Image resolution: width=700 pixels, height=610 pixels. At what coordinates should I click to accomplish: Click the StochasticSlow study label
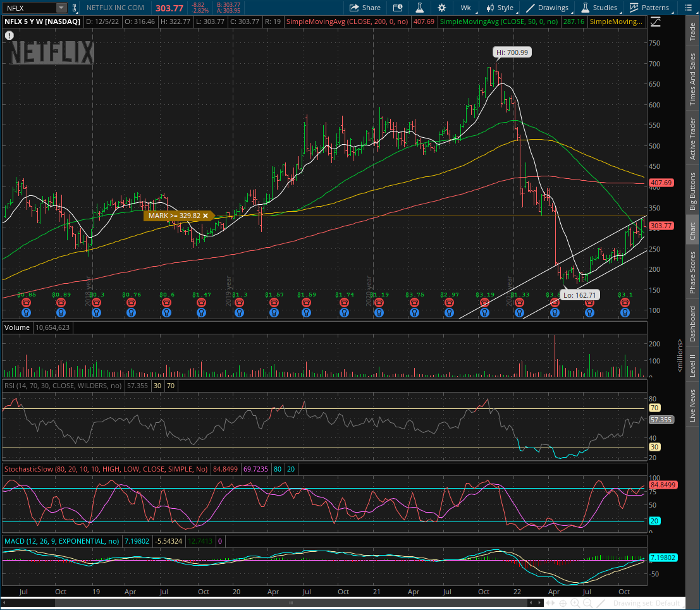pos(106,469)
